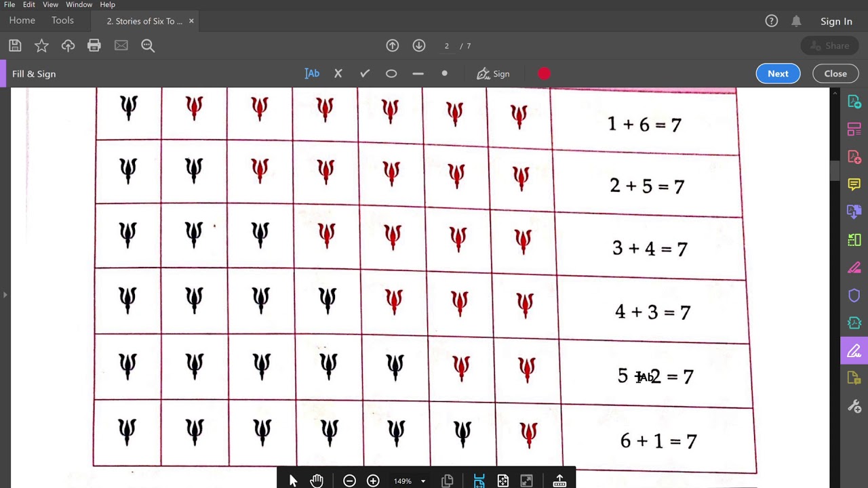Zoom in with plus button
868x488 pixels.
pyautogui.click(x=373, y=481)
